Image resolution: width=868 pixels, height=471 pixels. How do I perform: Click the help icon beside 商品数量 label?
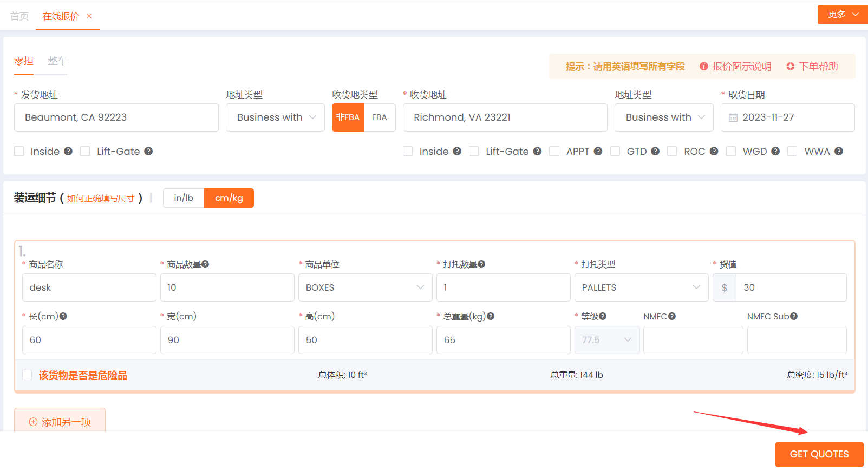point(205,265)
